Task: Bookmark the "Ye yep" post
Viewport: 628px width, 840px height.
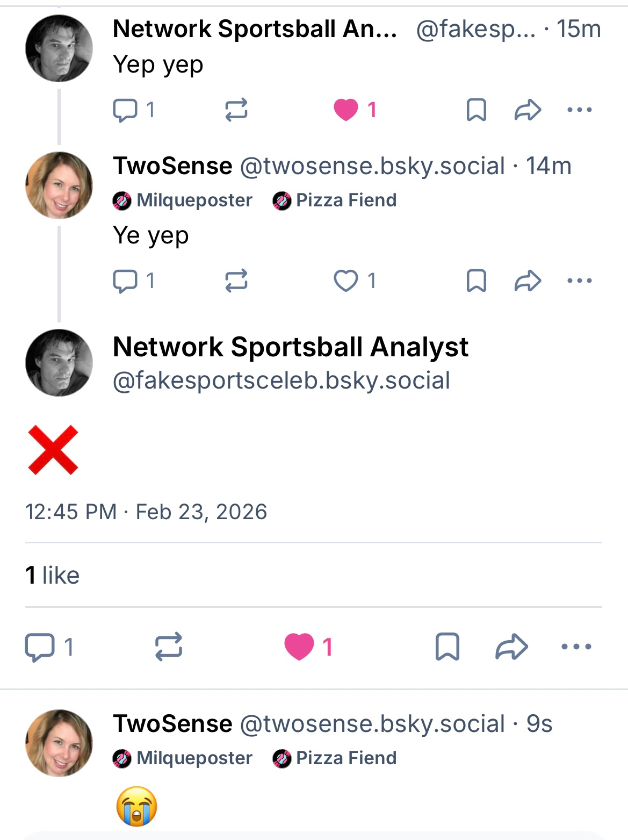Action: click(477, 281)
